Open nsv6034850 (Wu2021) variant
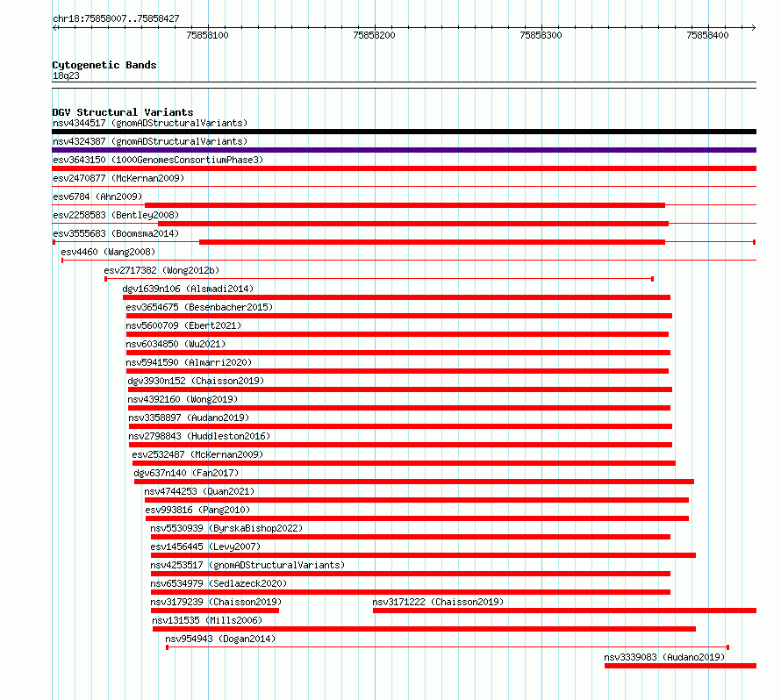The image size is (781, 700). tap(176, 344)
